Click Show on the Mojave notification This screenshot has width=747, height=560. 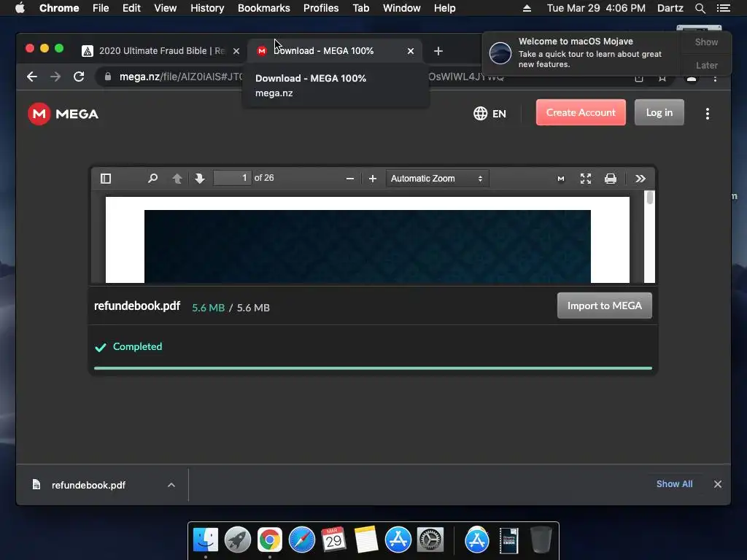click(x=706, y=42)
